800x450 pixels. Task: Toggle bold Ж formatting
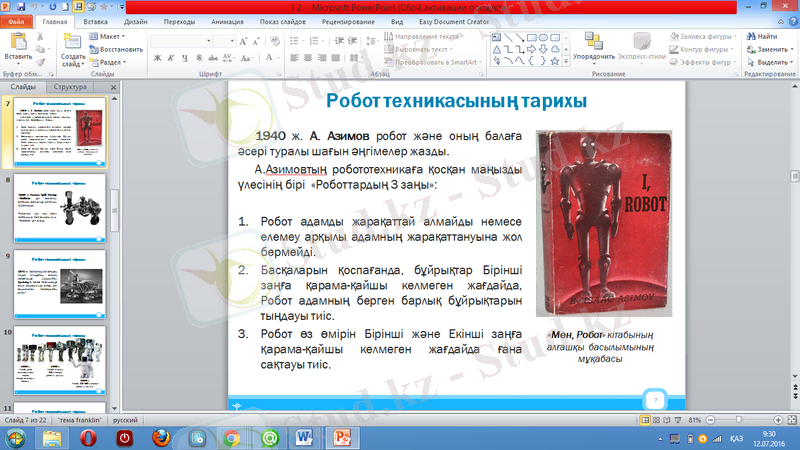click(157, 59)
